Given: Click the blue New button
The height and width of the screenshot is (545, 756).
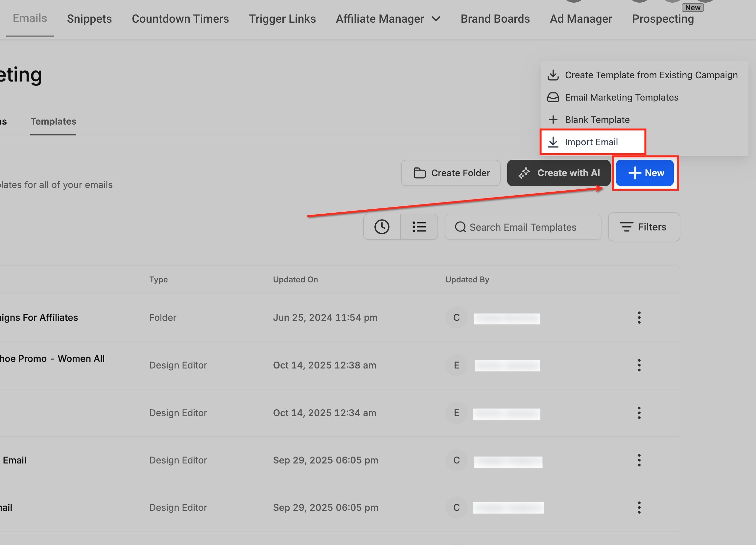Looking at the screenshot, I should coord(645,173).
